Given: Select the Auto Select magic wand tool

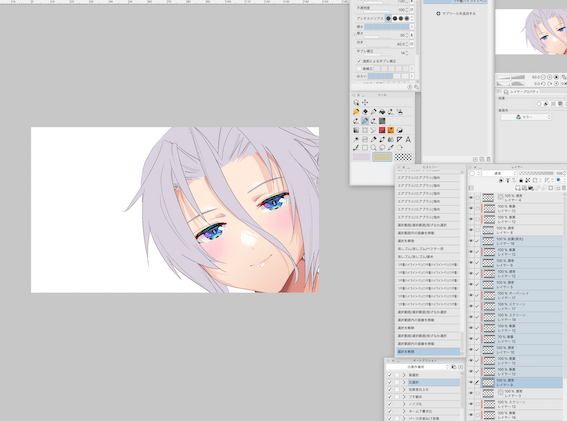Looking at the screenshot, I should tap(356, 139).
